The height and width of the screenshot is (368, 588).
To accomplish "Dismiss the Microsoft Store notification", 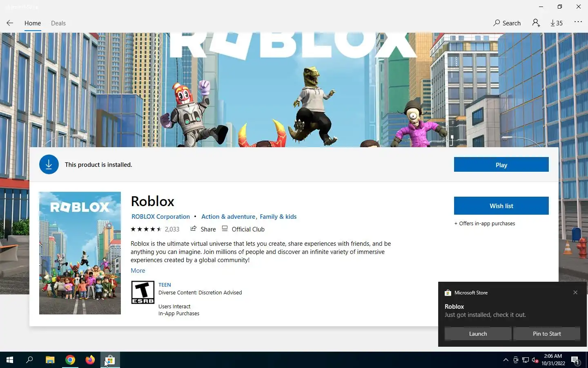I will coord(575,292).
